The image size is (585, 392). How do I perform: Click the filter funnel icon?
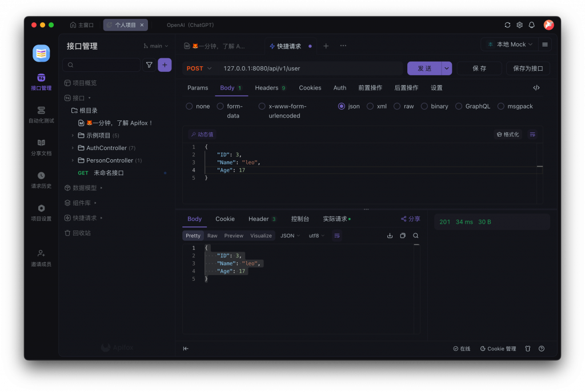[x=149, y=65]
